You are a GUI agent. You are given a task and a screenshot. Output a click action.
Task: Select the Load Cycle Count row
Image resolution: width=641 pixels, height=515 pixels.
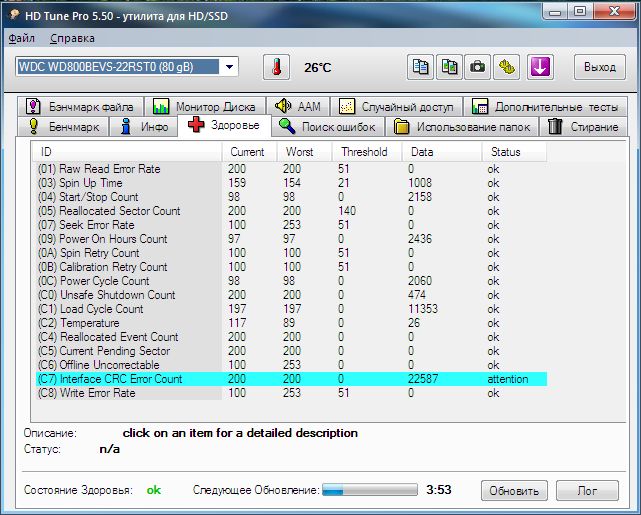point(291,309)
